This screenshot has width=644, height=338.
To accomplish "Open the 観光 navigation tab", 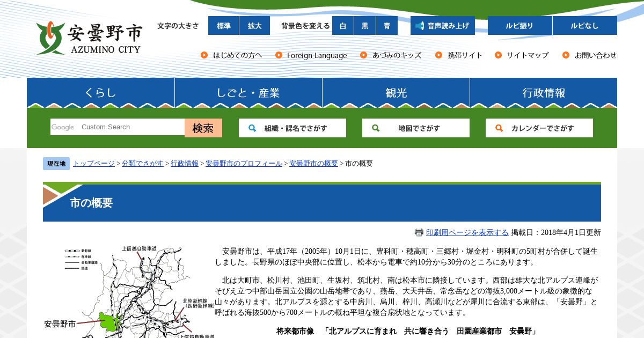I will tap(396, 93).
